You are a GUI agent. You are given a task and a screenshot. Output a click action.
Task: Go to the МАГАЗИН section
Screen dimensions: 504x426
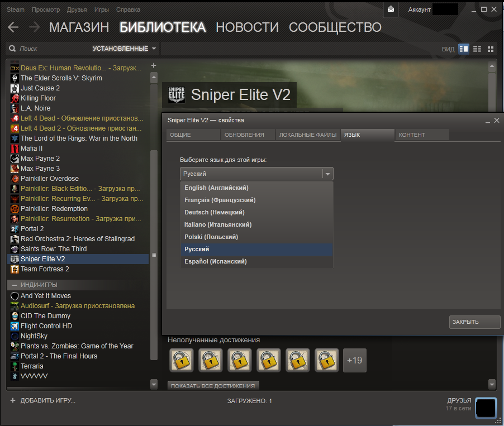[79, 27]
